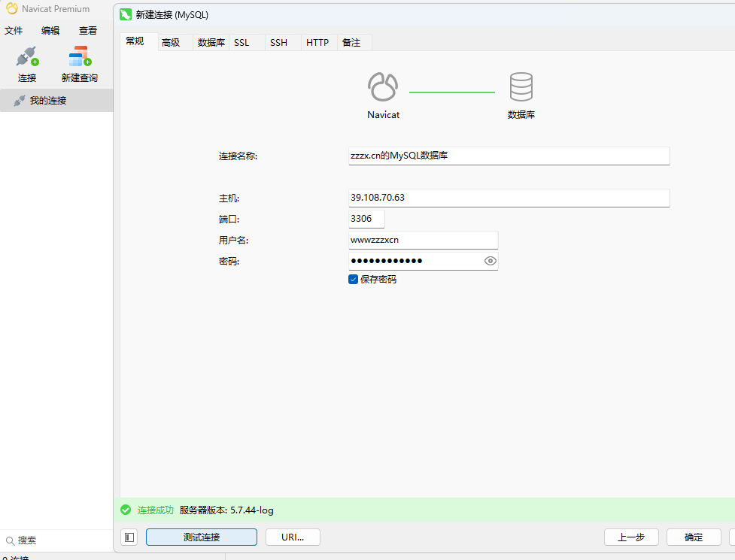This screenshot has width=735, height=560.
Task: Click the 连接成功 status text
Action: point(155,510)
